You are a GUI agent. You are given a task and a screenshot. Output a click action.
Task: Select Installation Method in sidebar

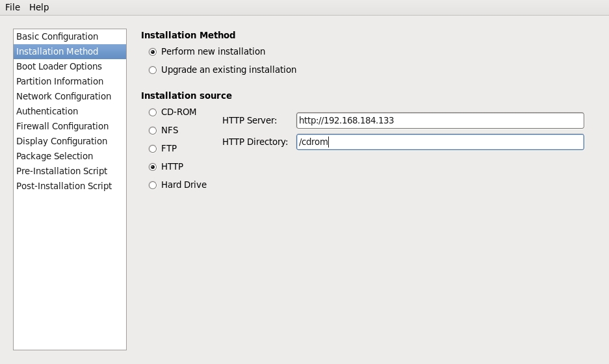(x=70, y=51)
